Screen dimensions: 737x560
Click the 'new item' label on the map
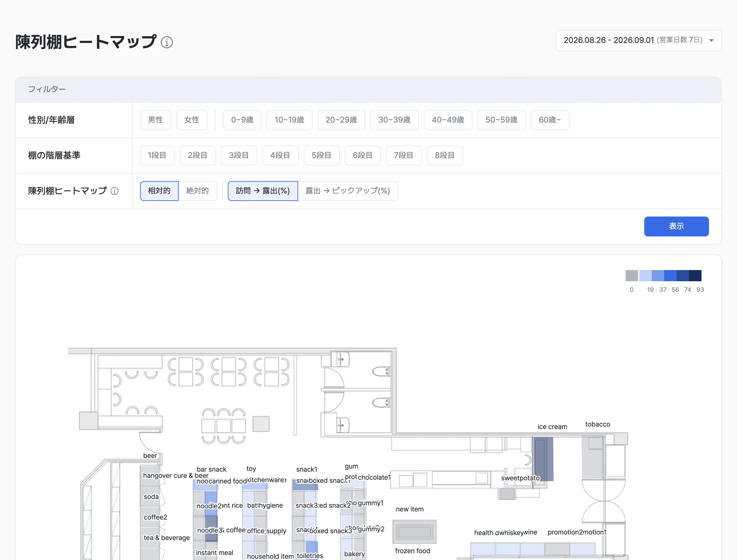[410, 509]
